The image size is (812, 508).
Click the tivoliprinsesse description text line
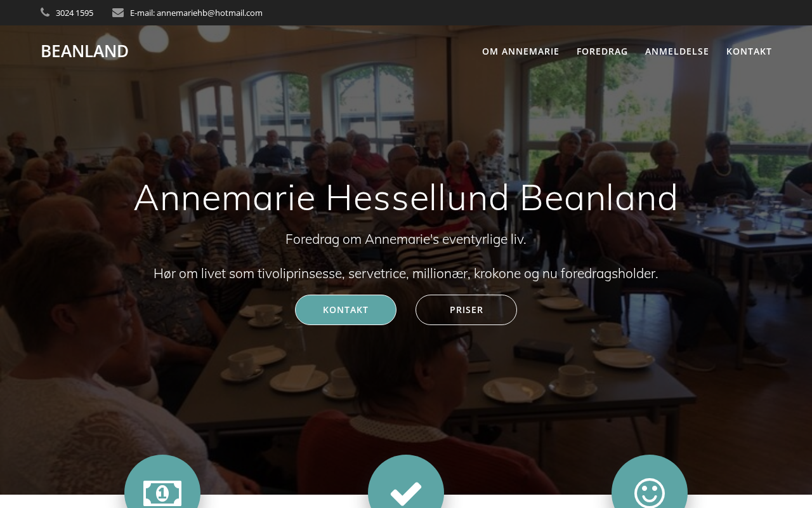[406, 274]
